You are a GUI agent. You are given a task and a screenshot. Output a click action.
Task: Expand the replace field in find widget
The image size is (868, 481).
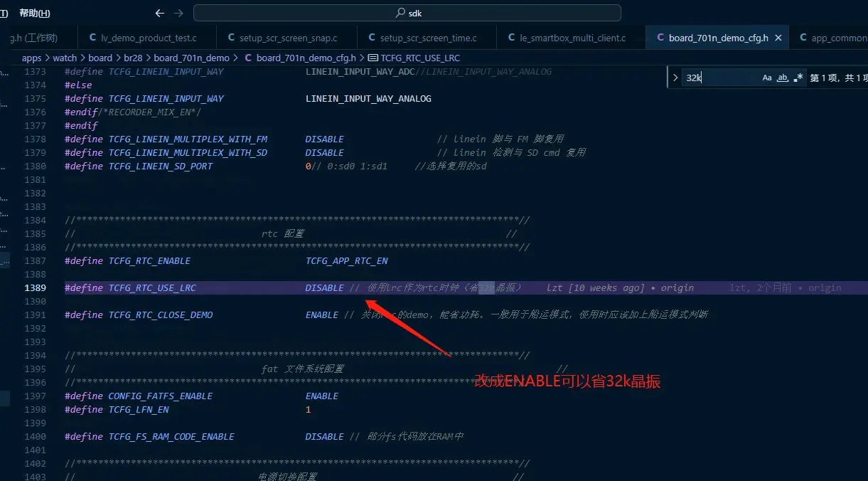675,78
